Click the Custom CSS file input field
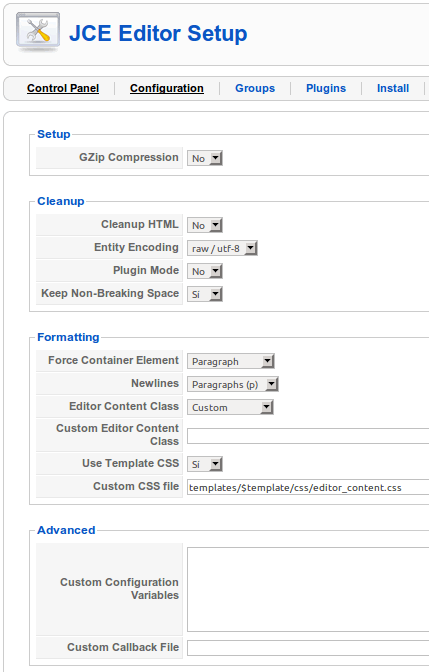Viewport: 429px width, 672px height. [308, 487]
